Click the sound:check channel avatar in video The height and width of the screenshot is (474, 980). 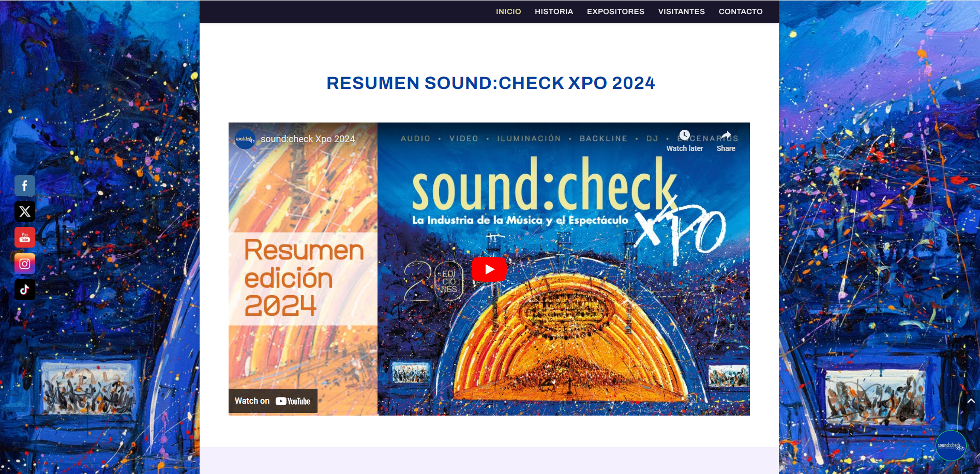point(245,139)
